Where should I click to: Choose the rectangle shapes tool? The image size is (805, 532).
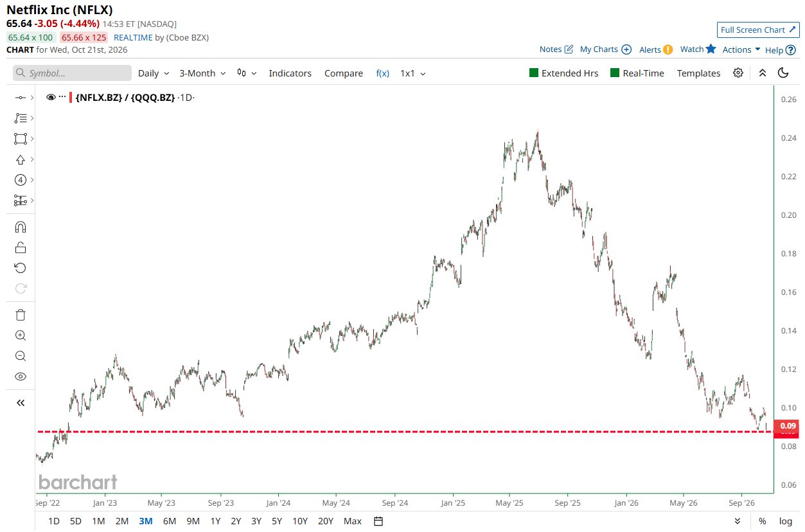[x=20, y=139]
